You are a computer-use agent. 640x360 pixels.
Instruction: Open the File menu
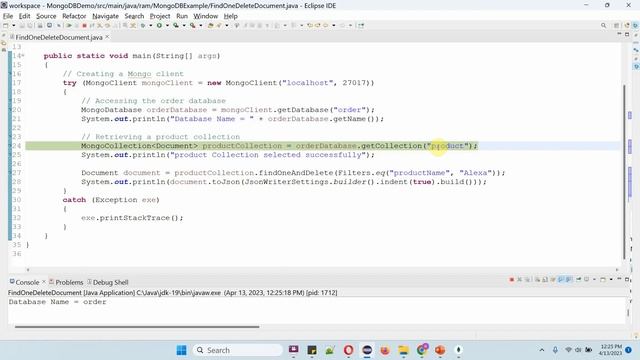point(8,16)
